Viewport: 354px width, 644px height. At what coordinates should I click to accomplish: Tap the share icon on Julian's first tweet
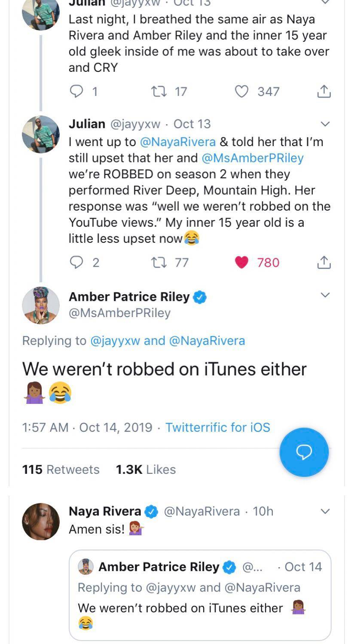[x=325, y=91]
